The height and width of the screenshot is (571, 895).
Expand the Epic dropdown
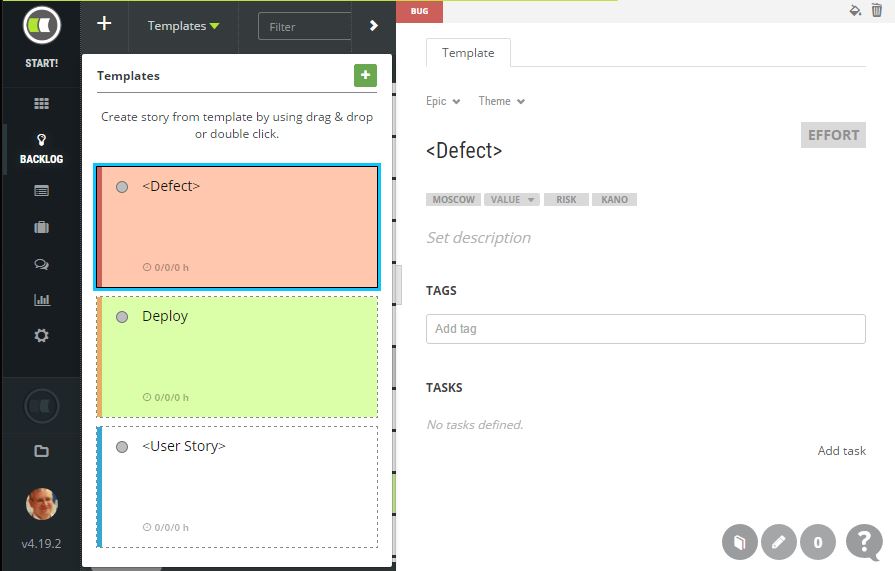[x=443, y=101]
